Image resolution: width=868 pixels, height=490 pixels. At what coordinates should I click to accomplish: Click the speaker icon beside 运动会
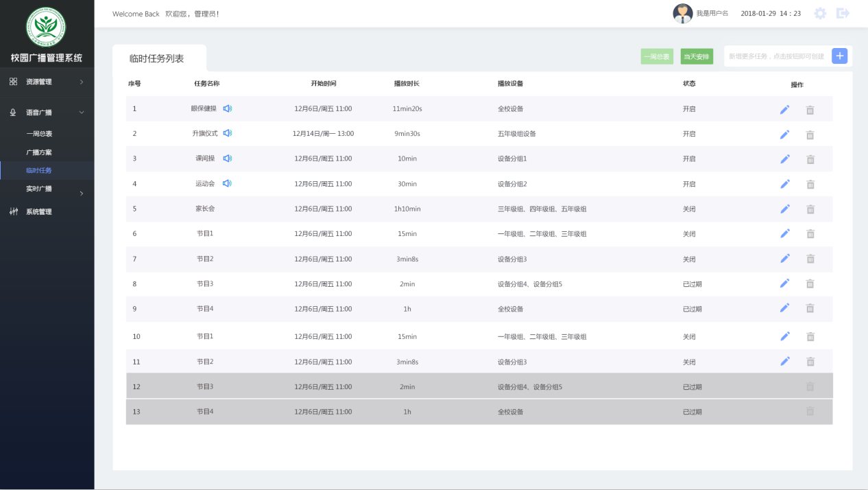(x=228, y=184)
